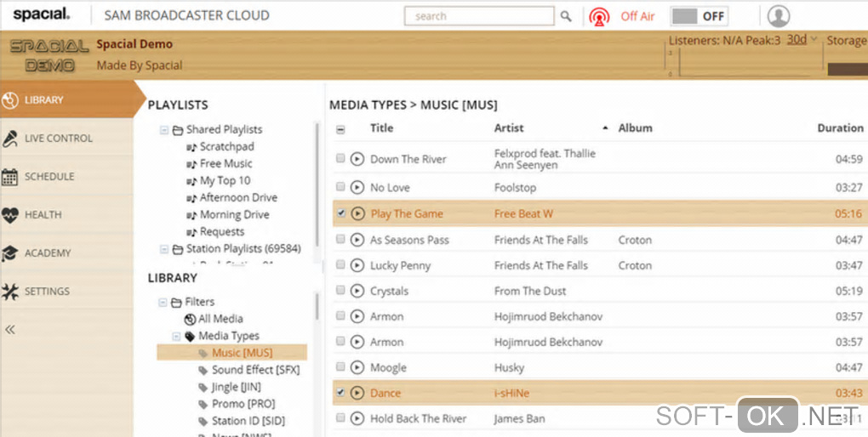This screenshot has height=437, width=868.
Task: Click the Off Air broadcast antenna icon
Action: click(600, 16)
